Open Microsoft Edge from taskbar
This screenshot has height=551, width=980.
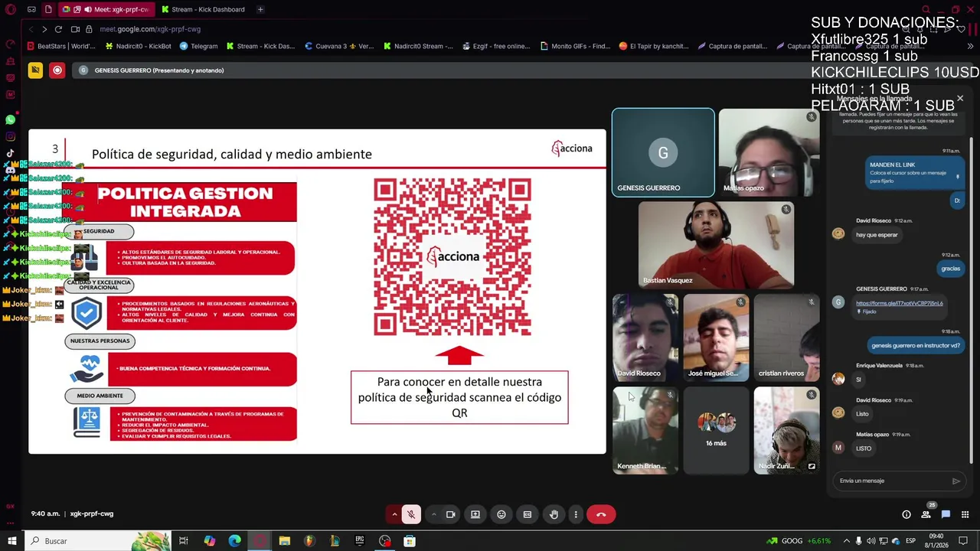pyautogui.click(x=234, y=541)
